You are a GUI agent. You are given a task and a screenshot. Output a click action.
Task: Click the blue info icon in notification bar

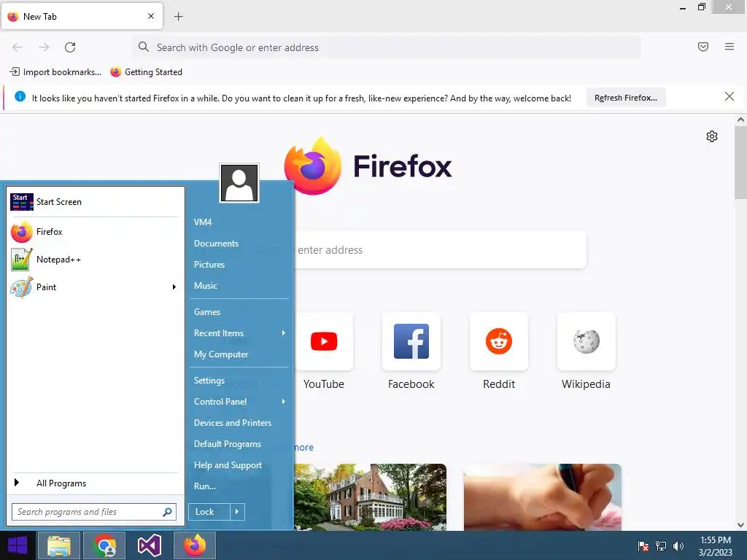pyautogui.click(x=20, y=97)
